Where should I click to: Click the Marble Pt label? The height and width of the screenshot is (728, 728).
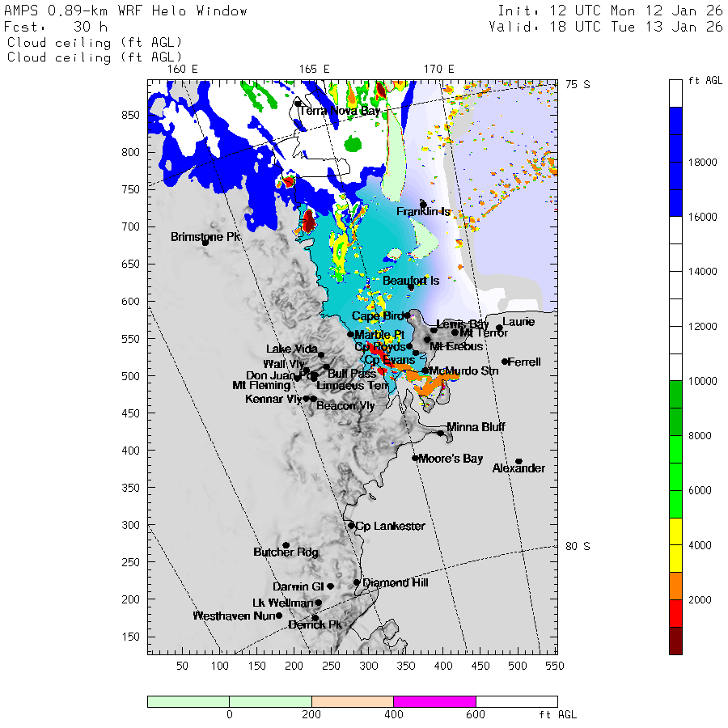pyautogui.click(x=379, y=334)
